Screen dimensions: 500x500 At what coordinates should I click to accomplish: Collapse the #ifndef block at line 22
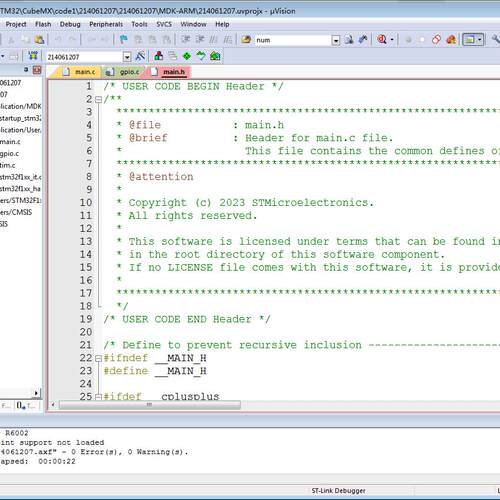98,359
